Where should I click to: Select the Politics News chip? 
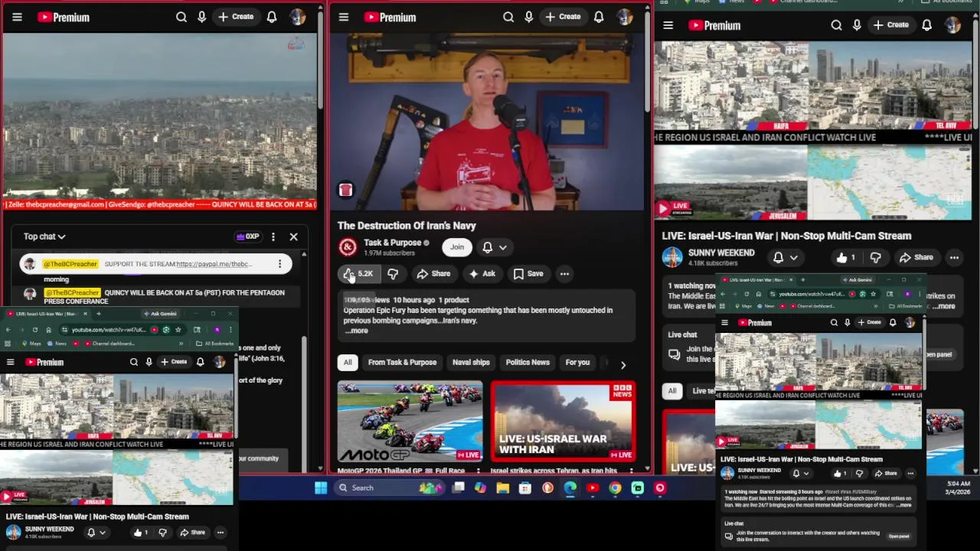tap(528, 363)
